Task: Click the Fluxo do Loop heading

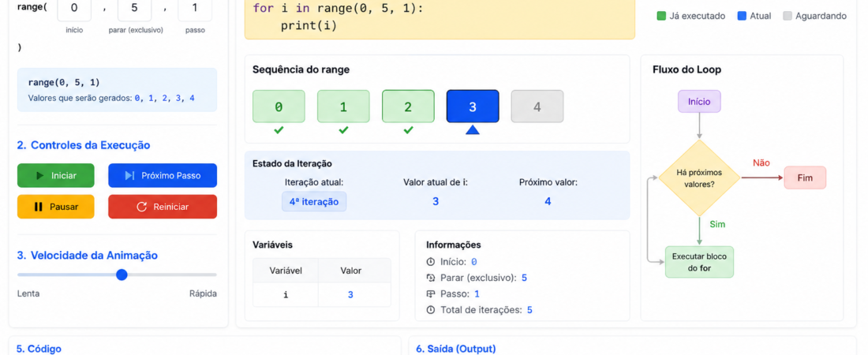Action: [687, 69]
